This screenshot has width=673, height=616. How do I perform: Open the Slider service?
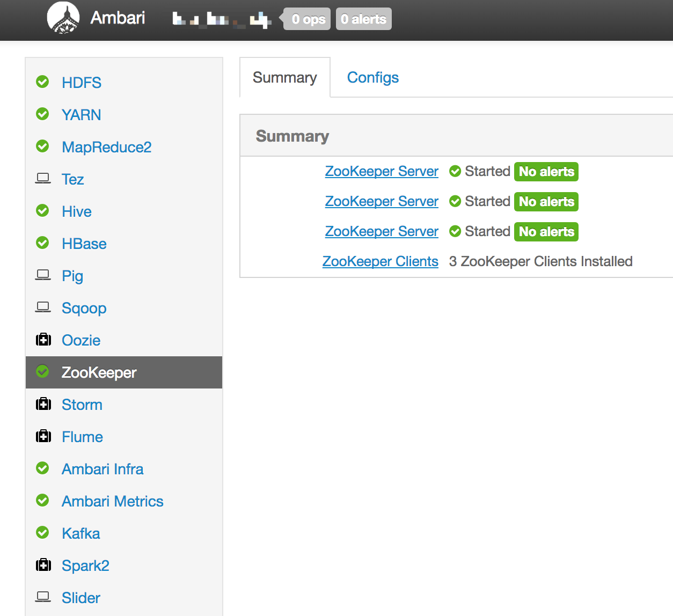click(x=81, y=598)
